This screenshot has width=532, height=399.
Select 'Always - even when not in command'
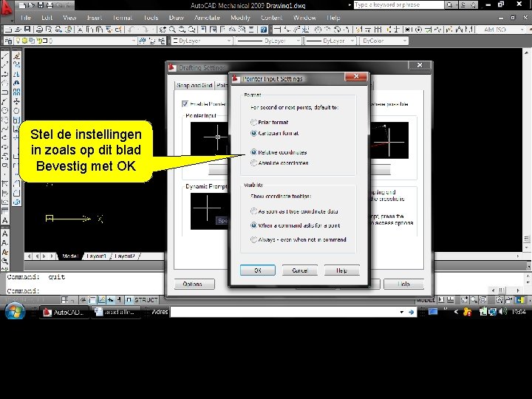click(x=253, y=239)
